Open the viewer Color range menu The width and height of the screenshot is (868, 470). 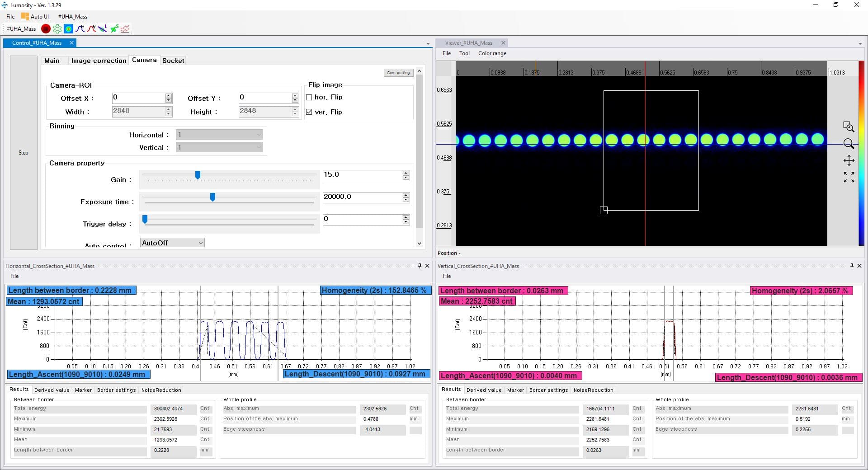[492, 53]
